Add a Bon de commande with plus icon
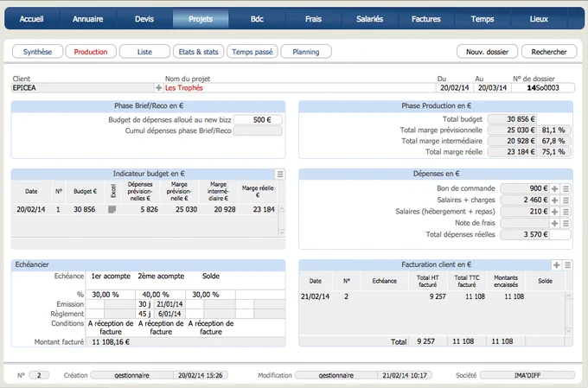Screen dimensions: 588x388 554,188
